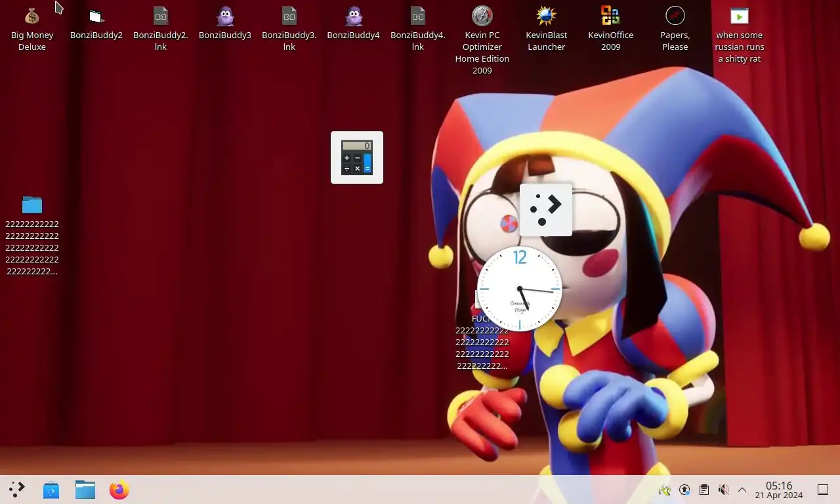Click the calculator widget icon
The width and height of the screenshot is (840, 504).
[357, 157]
